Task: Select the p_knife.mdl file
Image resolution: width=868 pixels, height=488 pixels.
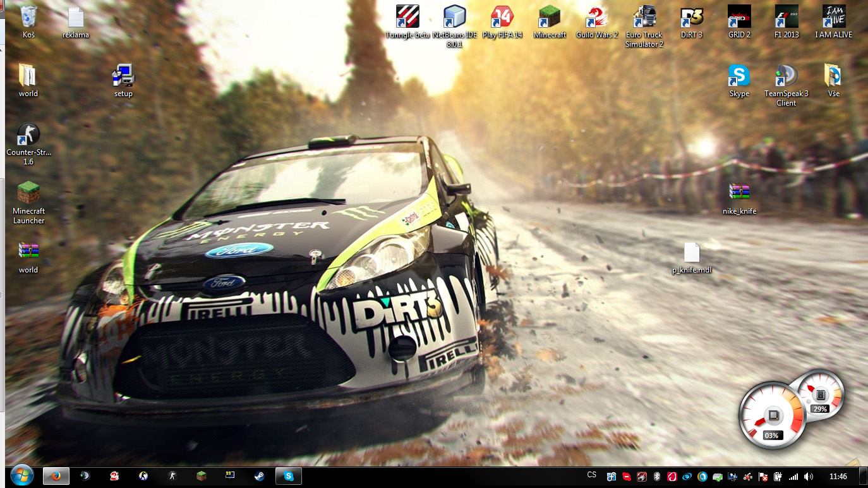Action: click(x=692, y=253)
